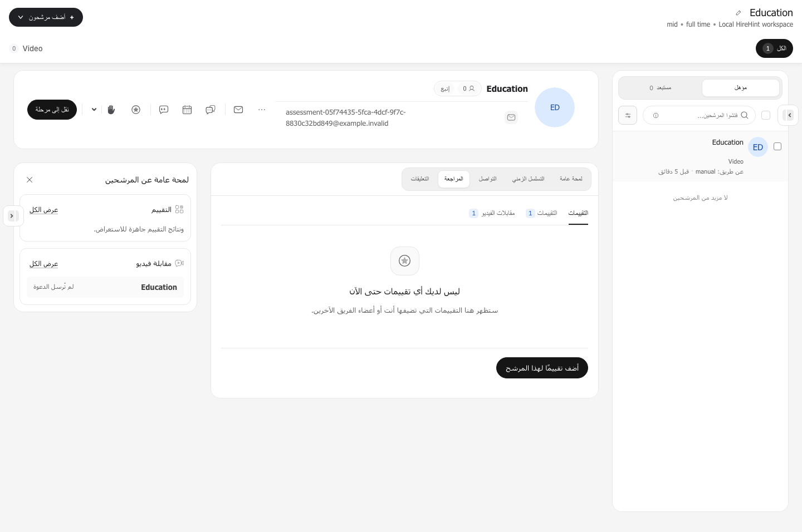
Task: Open the comment bubble icon in the toolbar
Action: pos(164,110)
